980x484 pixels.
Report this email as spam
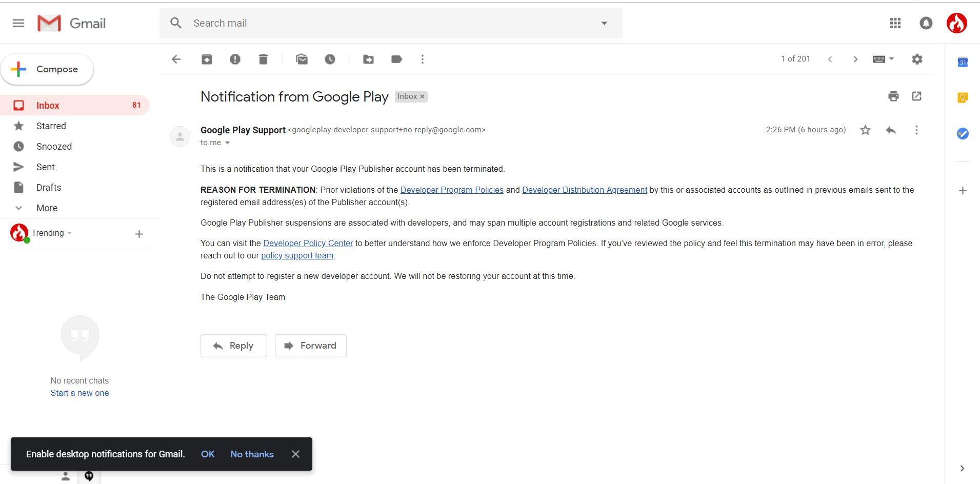(235, 59)
